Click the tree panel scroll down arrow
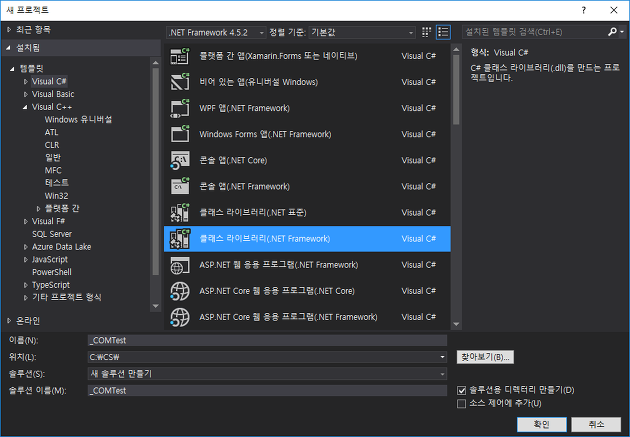Image resolution: width=630 pixels, height=437 pixels. coord(155,306)
